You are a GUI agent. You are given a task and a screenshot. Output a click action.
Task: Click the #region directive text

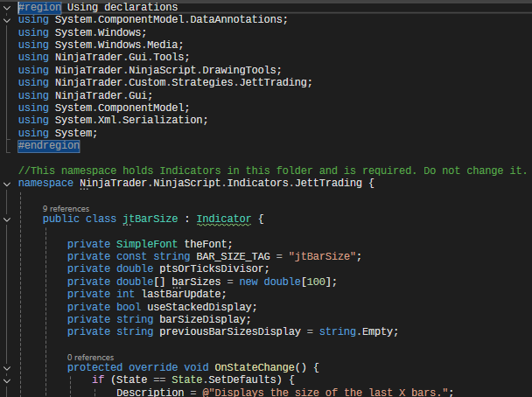[x=39, y=7]
